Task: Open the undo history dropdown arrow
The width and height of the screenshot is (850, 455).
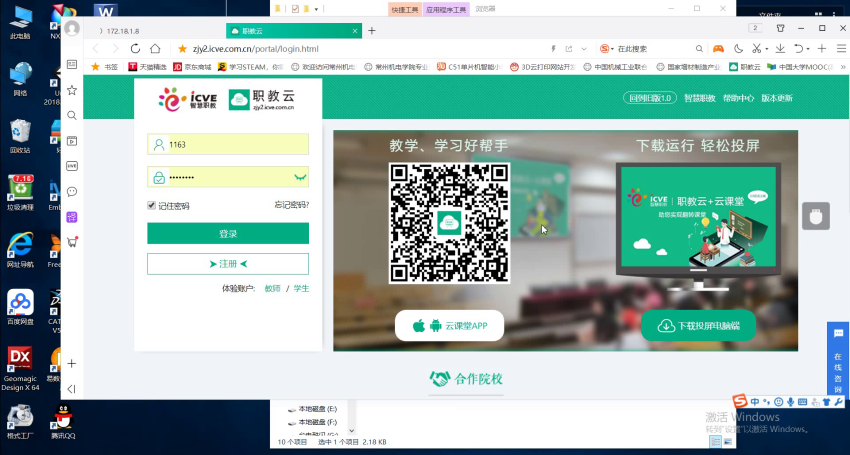Action: [808, 49]
